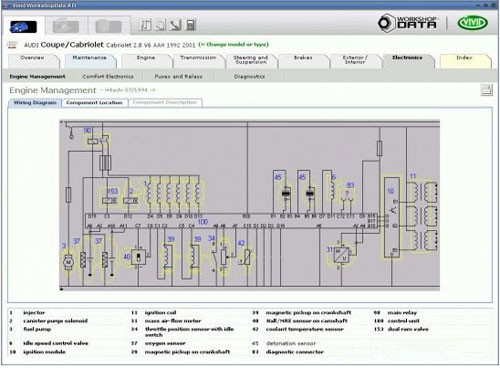Click legend row 'throttle position sensor with idle switch'

pos(189,332)
